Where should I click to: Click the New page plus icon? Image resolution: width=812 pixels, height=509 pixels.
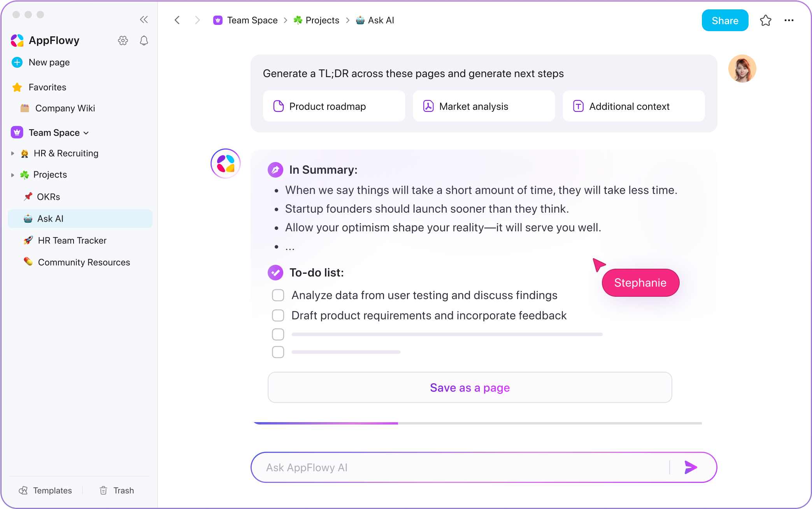coord(17,62)
